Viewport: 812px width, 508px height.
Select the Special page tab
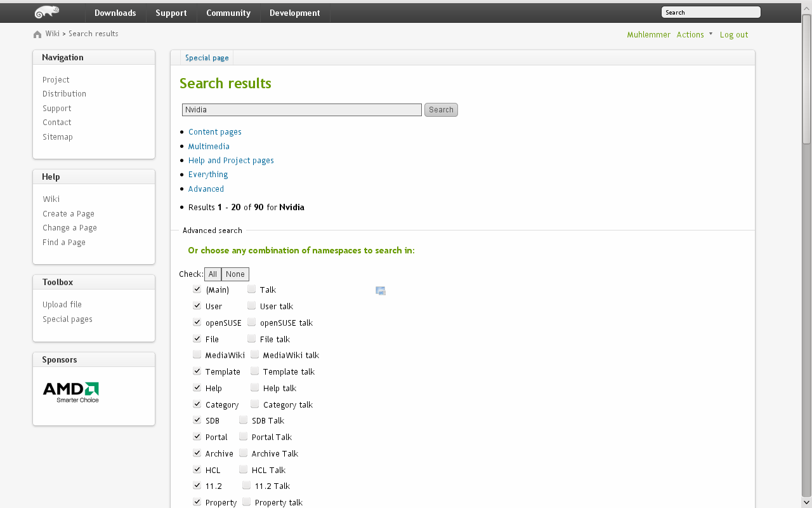click(x=207, y=58)
